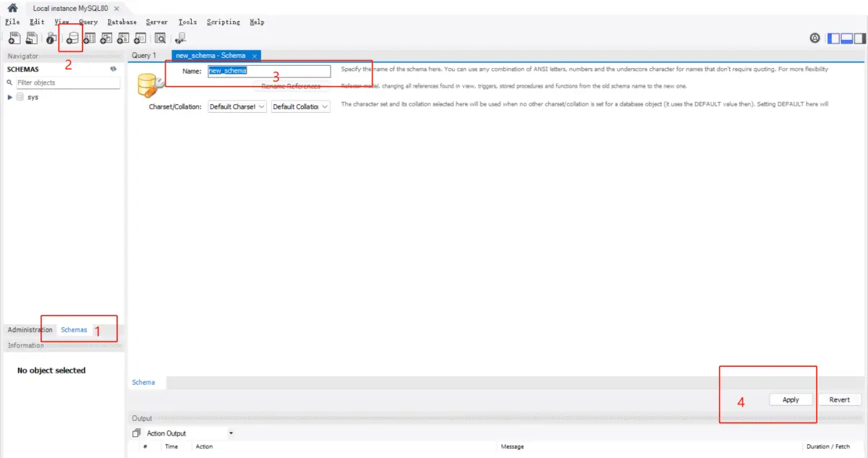Image resolution: width=868 pixels, height=458 pixels.
Task: Create a new schema toolbar icon
Action: pyautogui.click(x=72, y=38)
